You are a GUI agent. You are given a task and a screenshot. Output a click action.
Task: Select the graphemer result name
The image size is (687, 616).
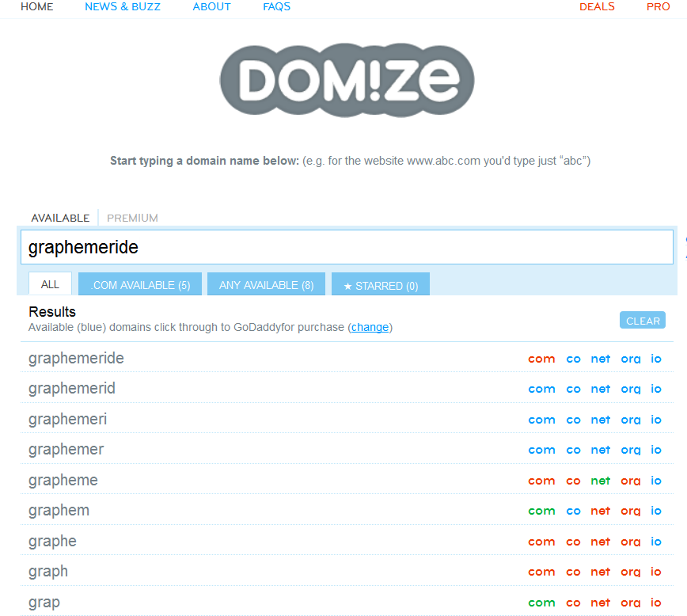[66, 450]
